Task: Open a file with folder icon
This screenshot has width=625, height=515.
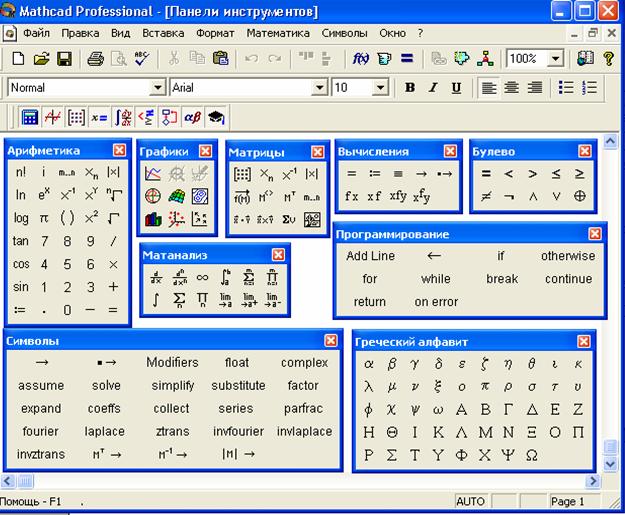Action: click(41, 59)
